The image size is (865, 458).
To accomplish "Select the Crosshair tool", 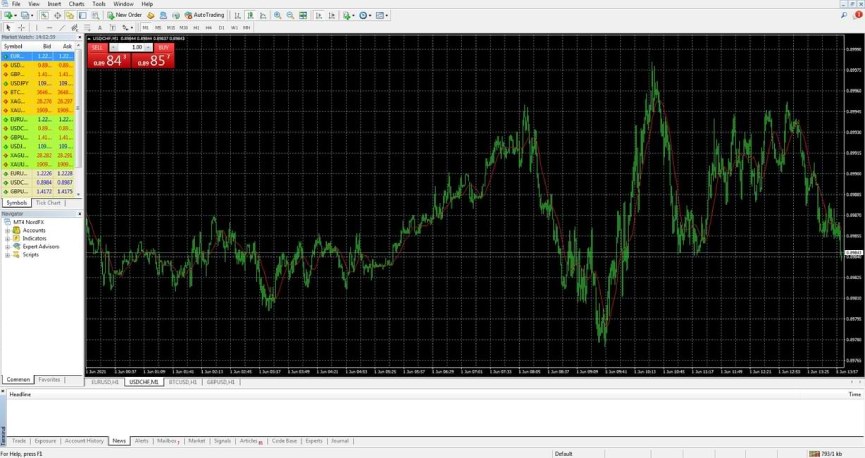I will click(x=22, y=28).
